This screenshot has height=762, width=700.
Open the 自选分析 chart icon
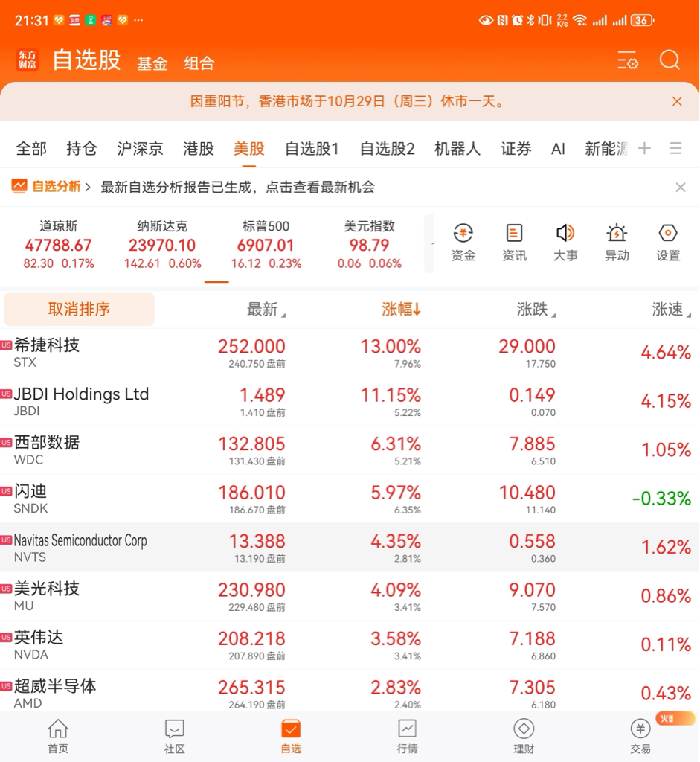coord(19,186)
